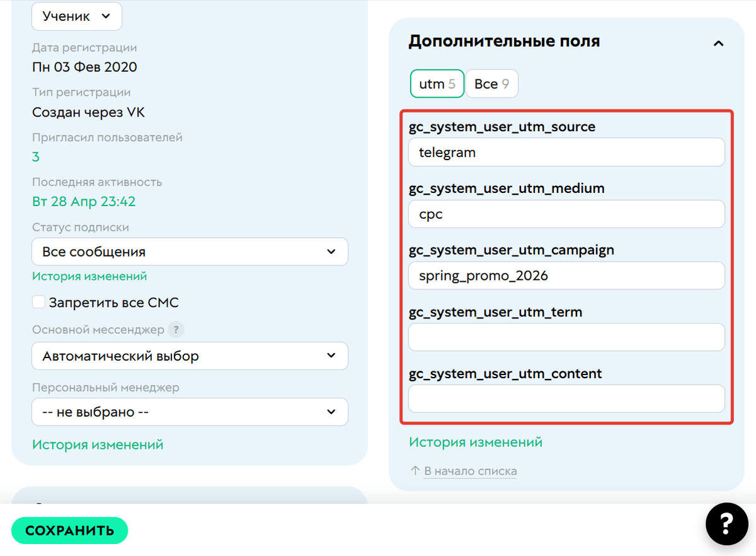Open the Автоматический выбор messenger dropdown
This screenshot has width=756, height=556.
190,356
